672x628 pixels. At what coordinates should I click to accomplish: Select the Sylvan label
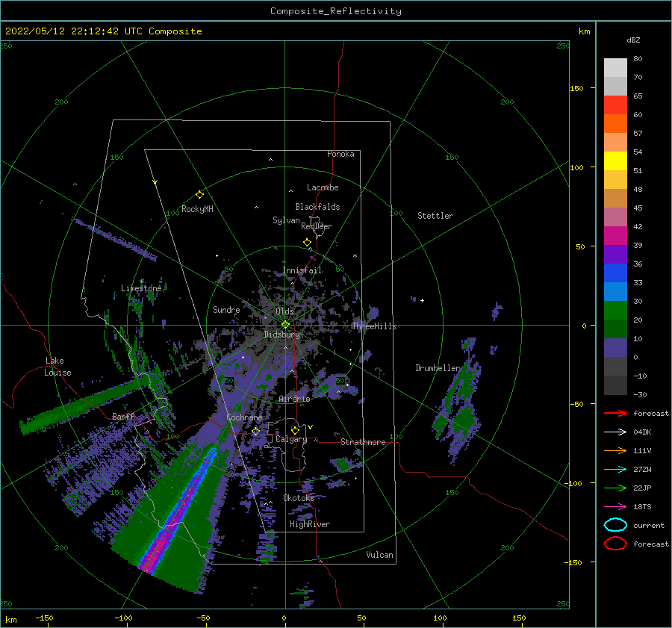tap(286, 220)
